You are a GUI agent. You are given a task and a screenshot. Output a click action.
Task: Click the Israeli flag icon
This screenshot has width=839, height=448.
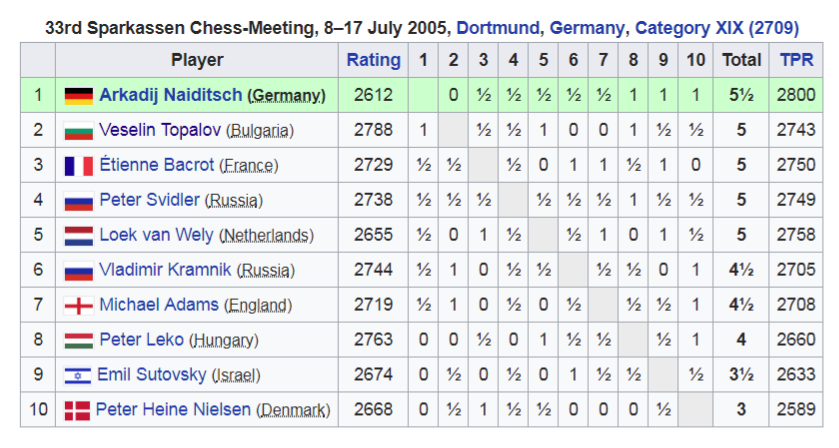[x=78, y=375]
